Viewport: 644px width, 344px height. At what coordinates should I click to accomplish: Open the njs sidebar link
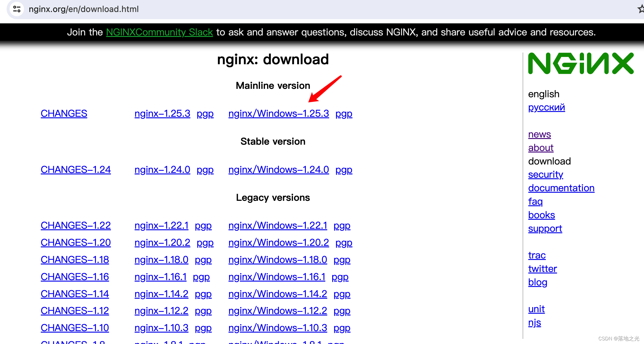tap(534, 322)
